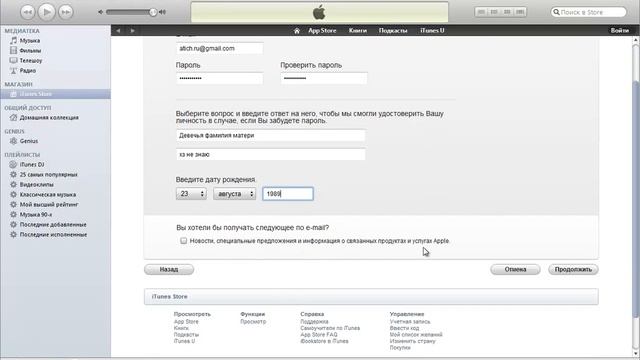Click the Проверить пароль field
The width and height of the screenshot is (640, 360).
(x=324, y=78)
